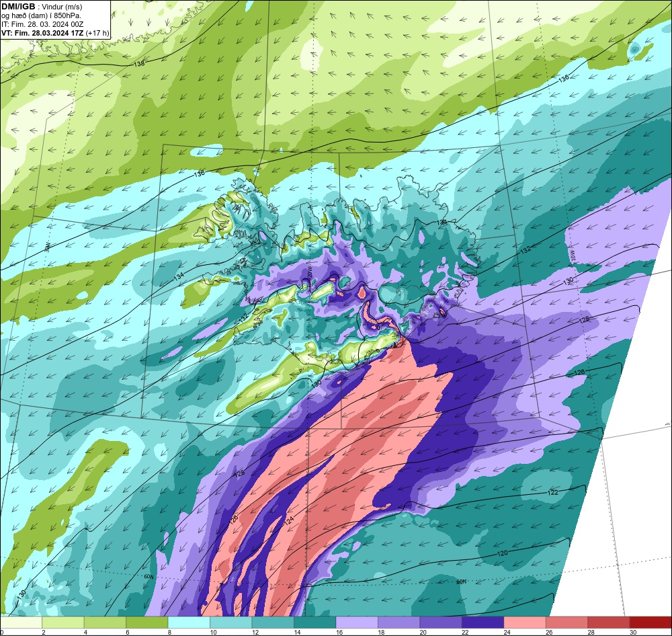Viewport: 672px width, 636px height.
Task: Click the '124' height contour label
Action: pyautogui.click(x=289, y=521)
